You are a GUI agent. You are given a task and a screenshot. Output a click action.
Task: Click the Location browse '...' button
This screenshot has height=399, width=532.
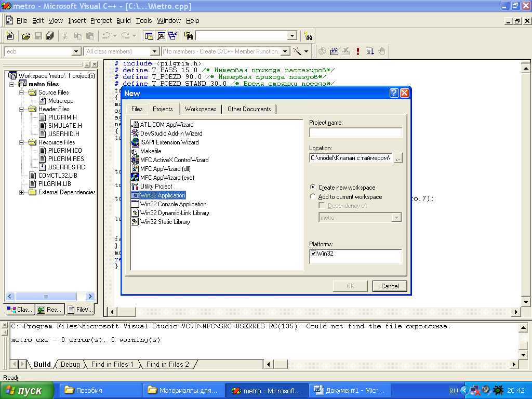point(398,158)
